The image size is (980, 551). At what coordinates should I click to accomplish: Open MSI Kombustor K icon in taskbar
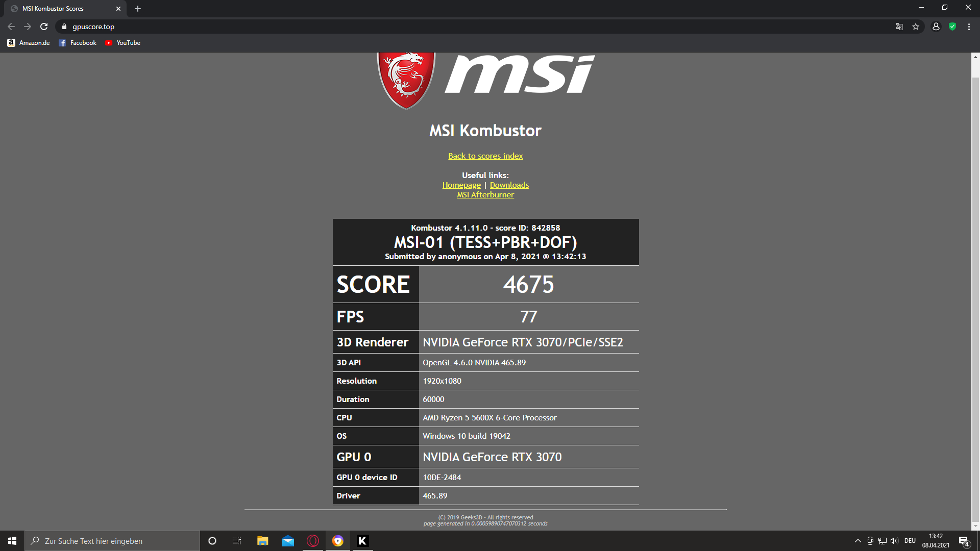[362, 541]
